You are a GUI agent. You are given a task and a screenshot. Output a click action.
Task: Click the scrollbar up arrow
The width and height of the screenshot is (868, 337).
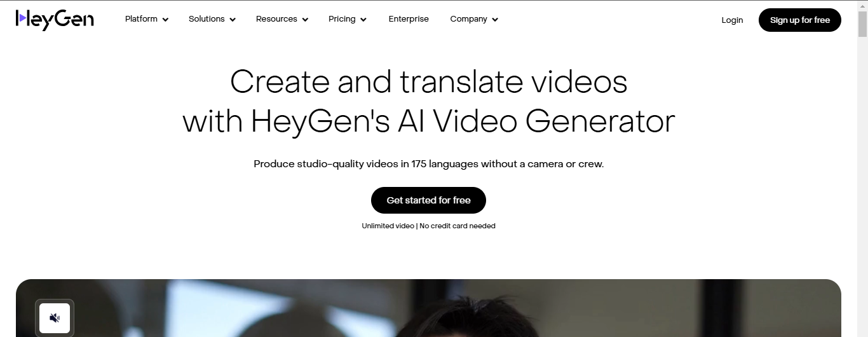[862, 5]
